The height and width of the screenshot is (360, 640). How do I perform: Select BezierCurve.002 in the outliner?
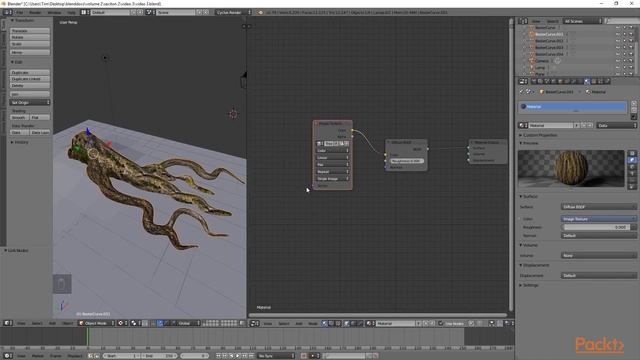tap(549, 41)
